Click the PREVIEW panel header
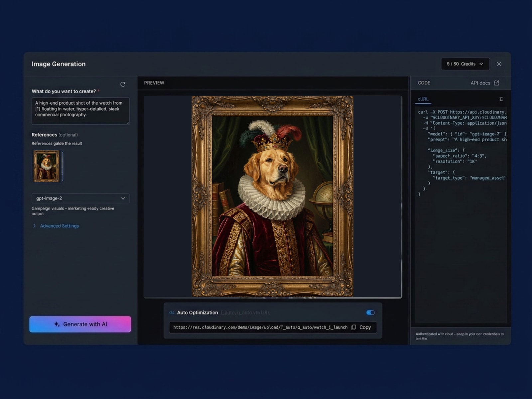Screen dimensions: 532x399 154,83
